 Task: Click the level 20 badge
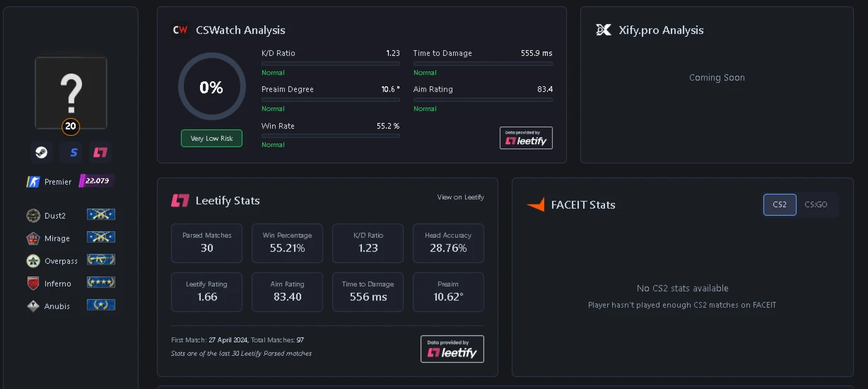click(x=71, y=127)
